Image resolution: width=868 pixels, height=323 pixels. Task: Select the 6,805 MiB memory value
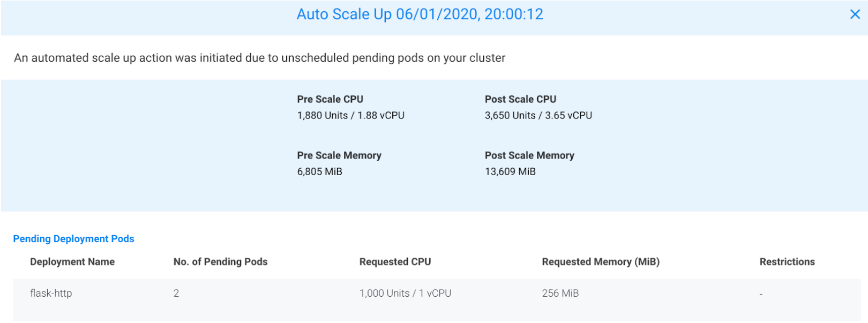[x=319, y=171]
